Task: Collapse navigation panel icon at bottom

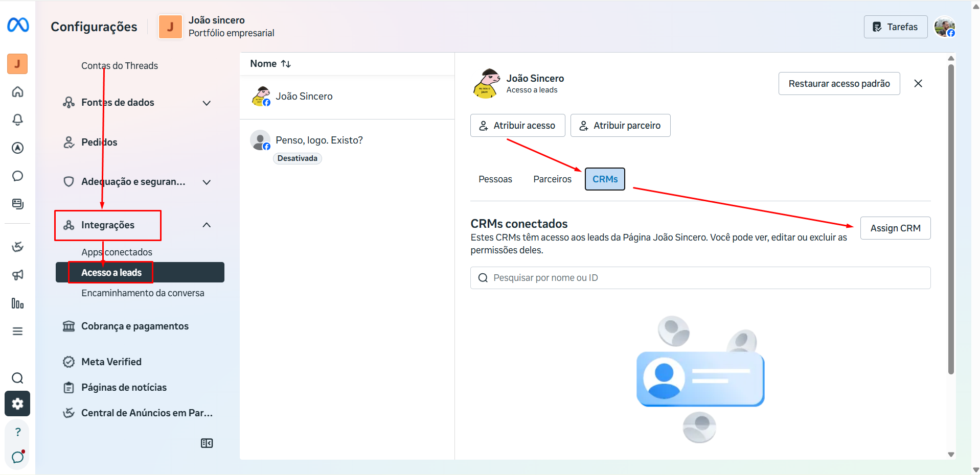Action: tap(207, 443)
